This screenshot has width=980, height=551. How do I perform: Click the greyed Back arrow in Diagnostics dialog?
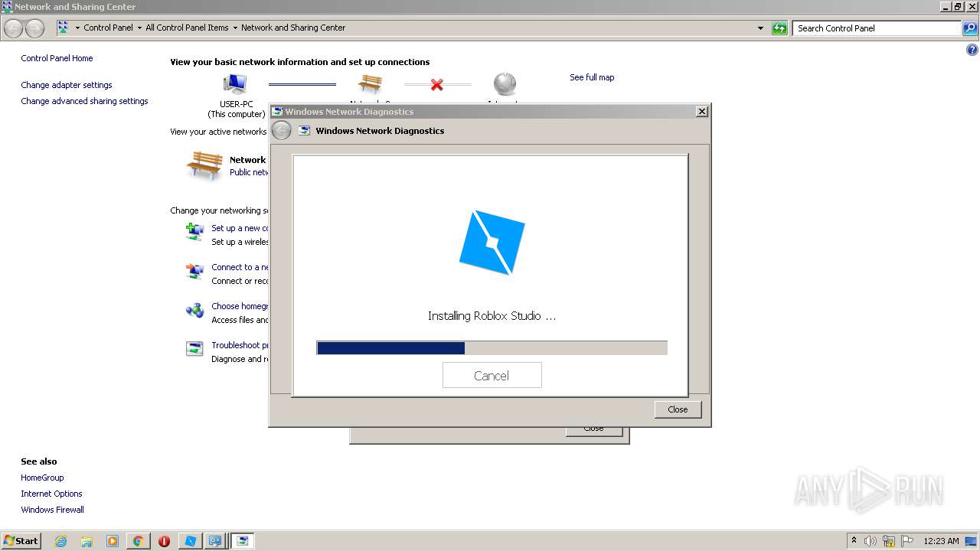coord(282,131)
